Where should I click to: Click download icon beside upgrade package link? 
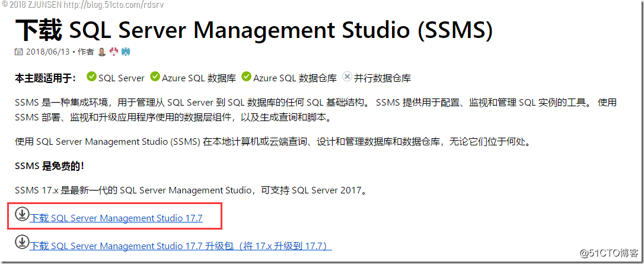22,241
